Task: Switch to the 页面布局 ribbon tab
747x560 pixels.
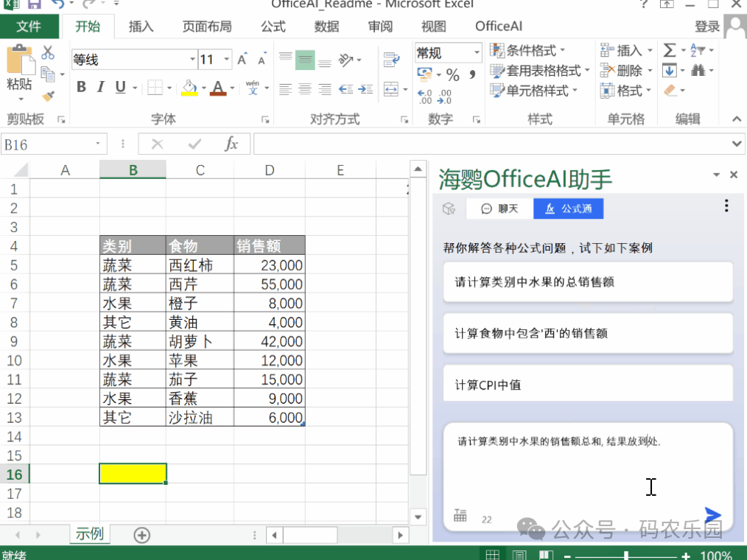Action: [x=207, y=27]
